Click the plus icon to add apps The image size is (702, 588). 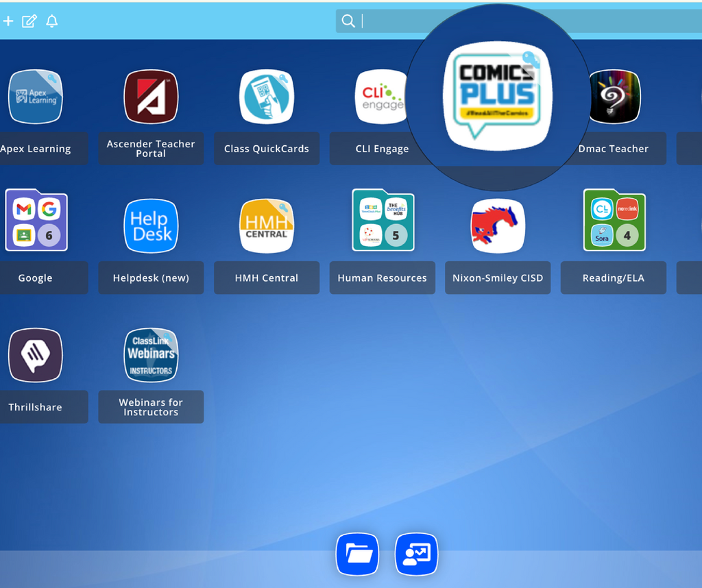point(8,21)
